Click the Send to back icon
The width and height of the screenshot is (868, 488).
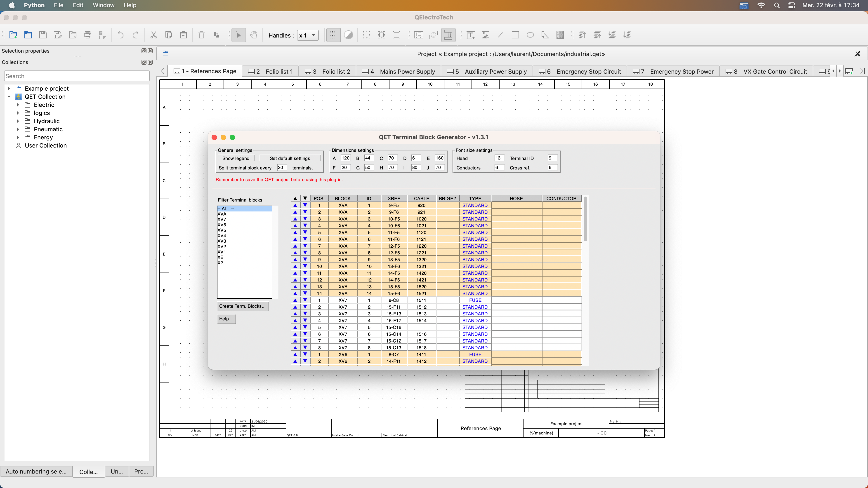[627, 35]
